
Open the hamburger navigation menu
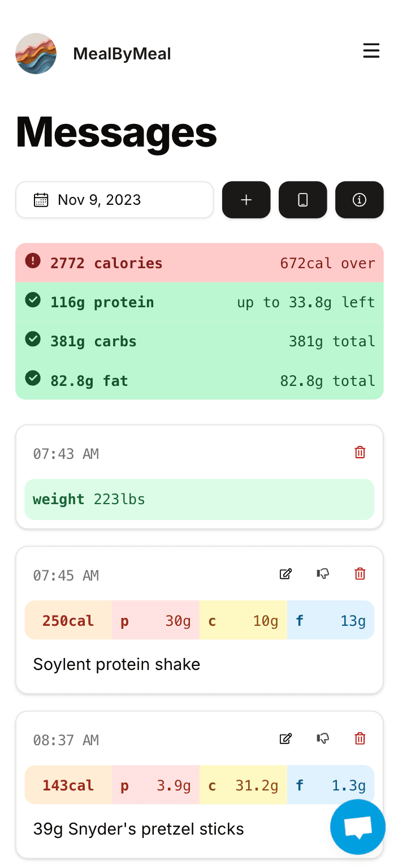click(371, 50)
